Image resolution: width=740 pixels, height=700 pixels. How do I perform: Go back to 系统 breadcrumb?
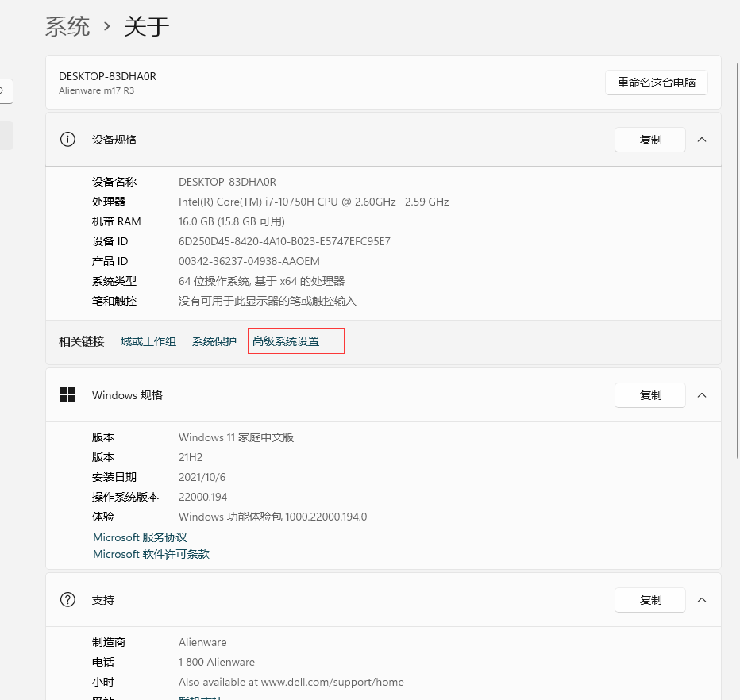[x=67, y=26]
